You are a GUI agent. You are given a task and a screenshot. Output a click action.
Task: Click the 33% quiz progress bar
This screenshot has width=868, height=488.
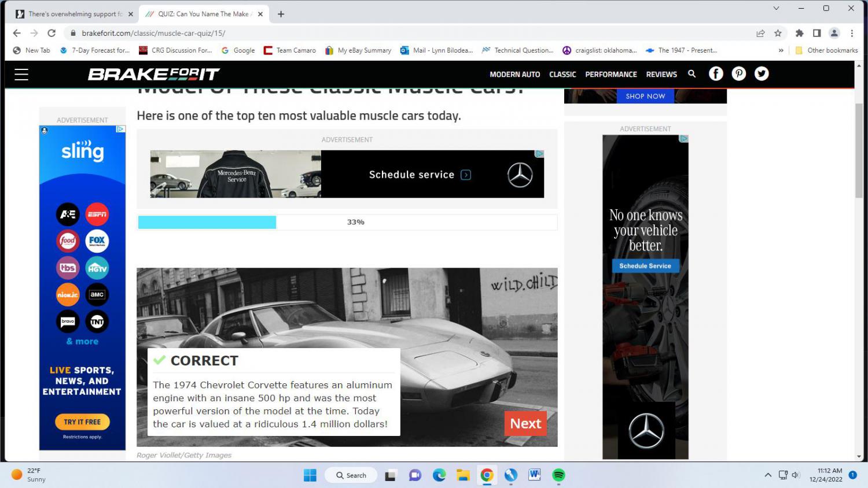(347, 222)
